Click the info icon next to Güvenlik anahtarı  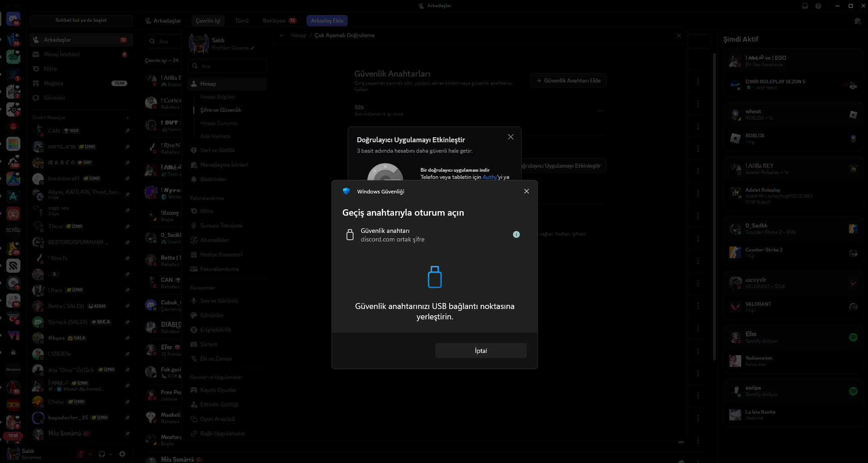tap(516, 235)
